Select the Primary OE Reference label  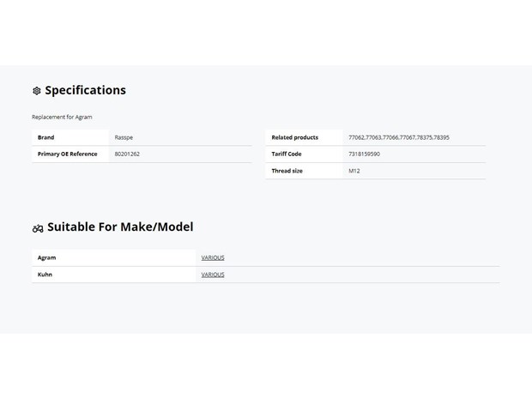[68, 154]
